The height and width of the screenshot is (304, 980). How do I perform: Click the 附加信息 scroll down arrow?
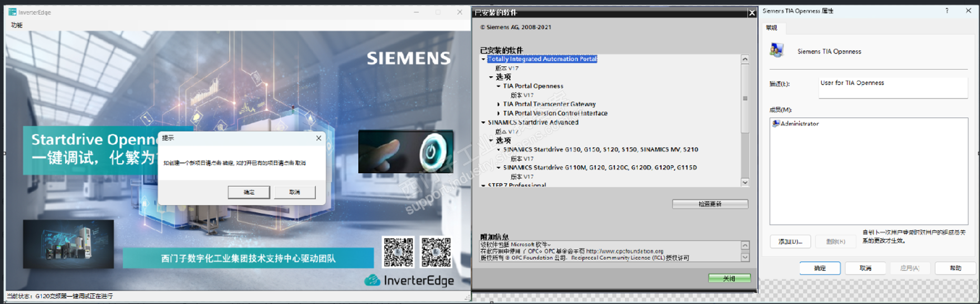click(745, 257)
